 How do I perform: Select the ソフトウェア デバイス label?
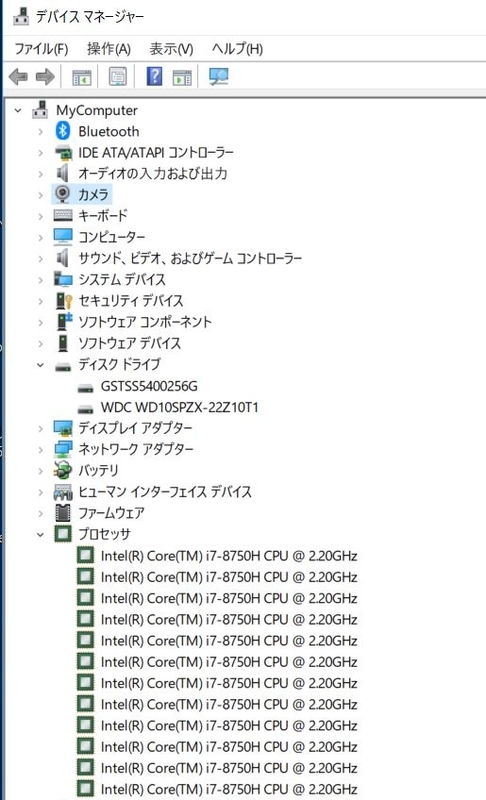(130, 343)
